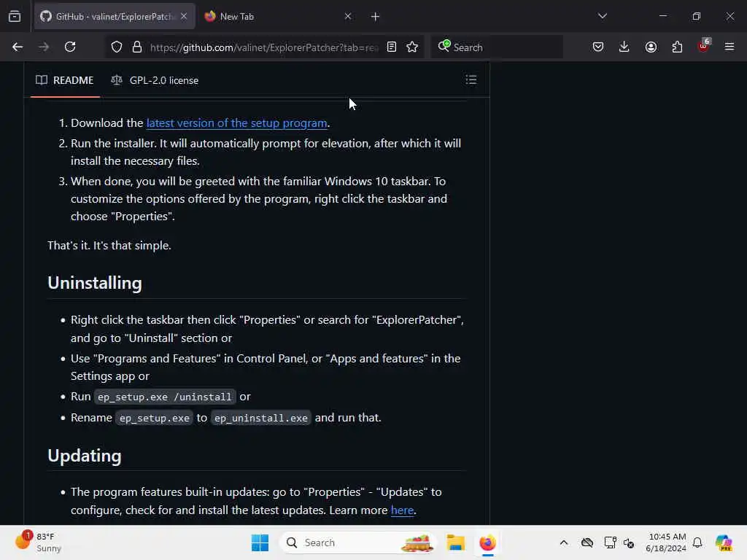Image resolution: width=747 pixels, height=560 pixels.
Task: Toggle reader view icon in address bar
Action: (x=392, y=47)
